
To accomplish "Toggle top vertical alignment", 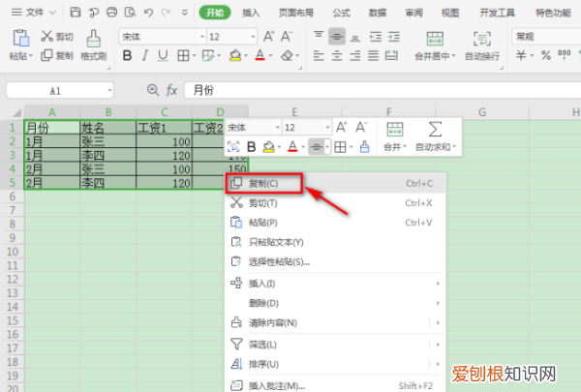I will click(x=319, y=36).
